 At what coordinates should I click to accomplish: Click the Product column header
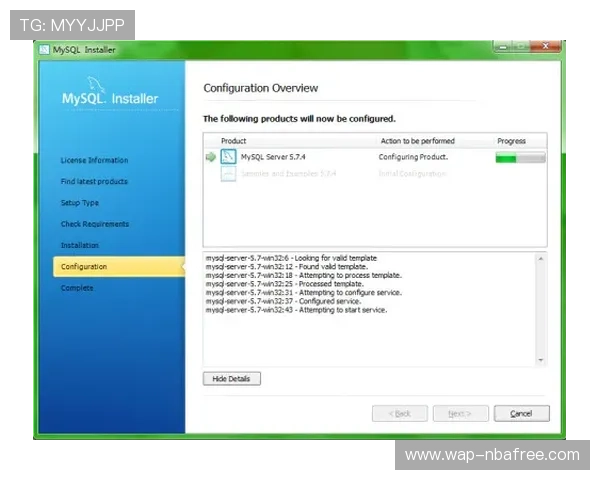233,141
